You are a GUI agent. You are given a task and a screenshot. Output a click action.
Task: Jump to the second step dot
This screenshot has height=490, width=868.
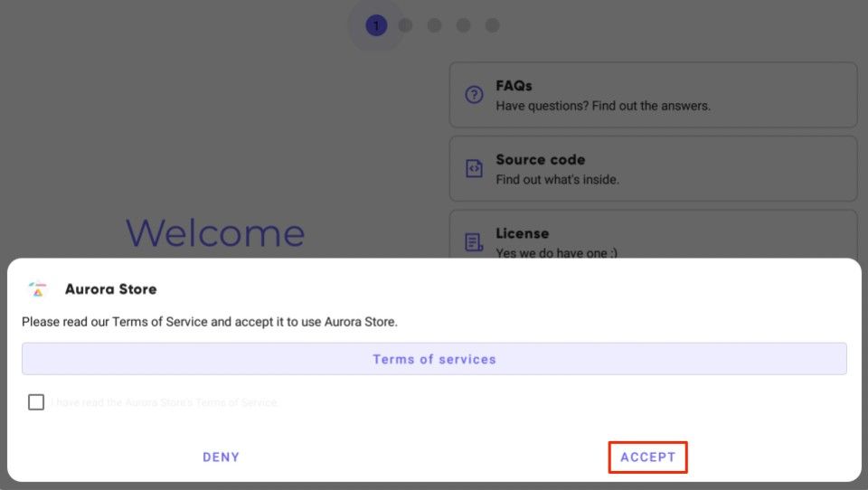405,25
